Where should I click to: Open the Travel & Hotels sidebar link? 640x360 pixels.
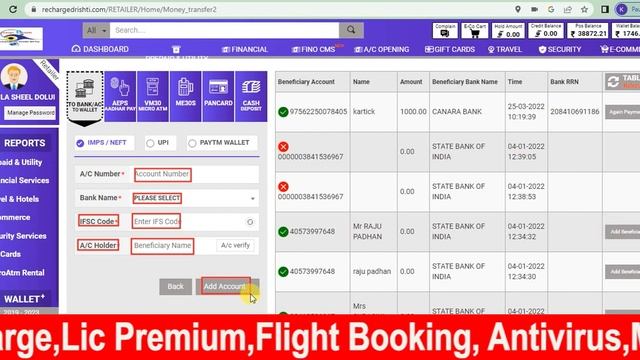20,199
